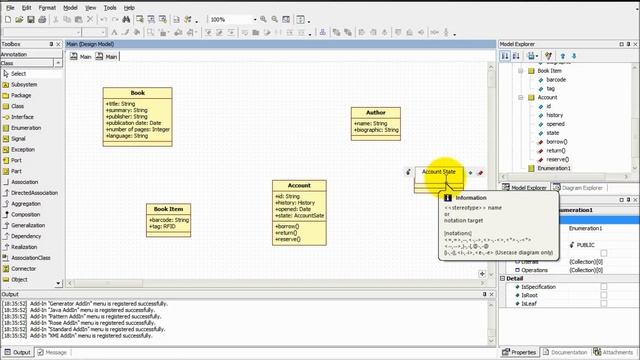Open the zoom percentage dropdown

255,19
